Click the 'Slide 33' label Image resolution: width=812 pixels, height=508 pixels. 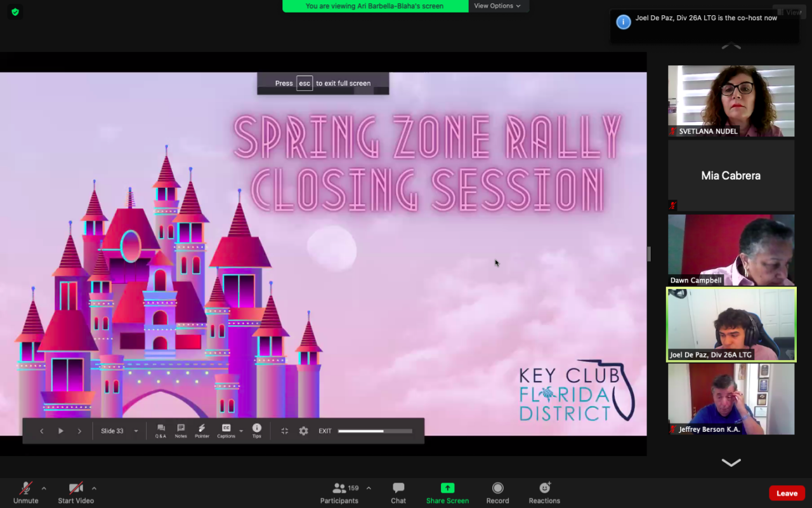tap(112, 431)
